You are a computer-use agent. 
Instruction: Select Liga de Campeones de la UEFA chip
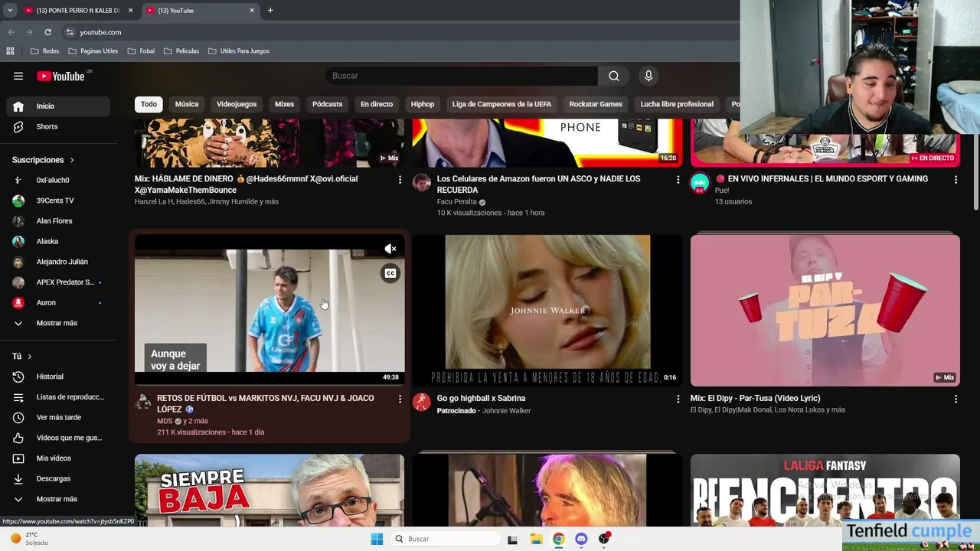[x=501, y=104]
